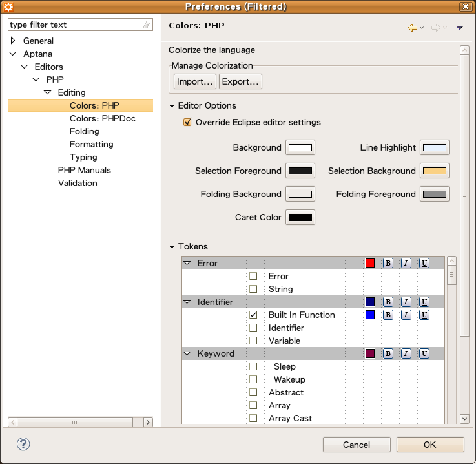Collapse the Error token group
This screenshot has height=464, width=476.
(x=187, y=263)
